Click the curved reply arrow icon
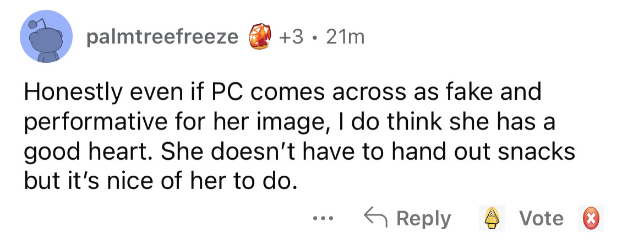This screenshot has height=243, width=644. [x=377, y=218]
